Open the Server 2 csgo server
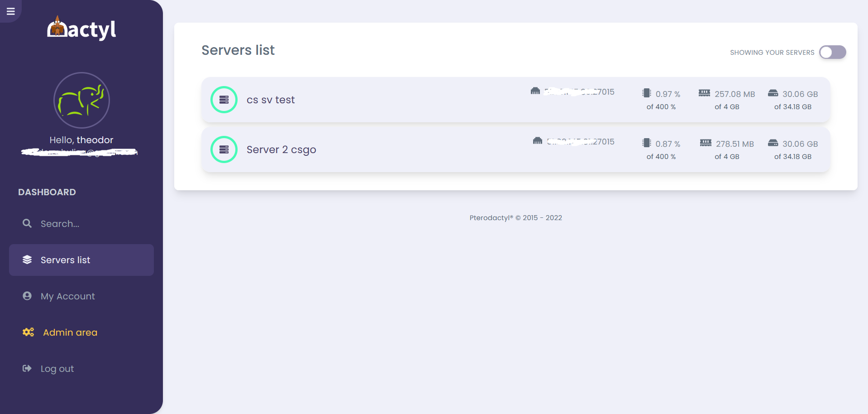The height and width of the screenshot is (414, 868). pyautogui.click(x=281, y=149)
